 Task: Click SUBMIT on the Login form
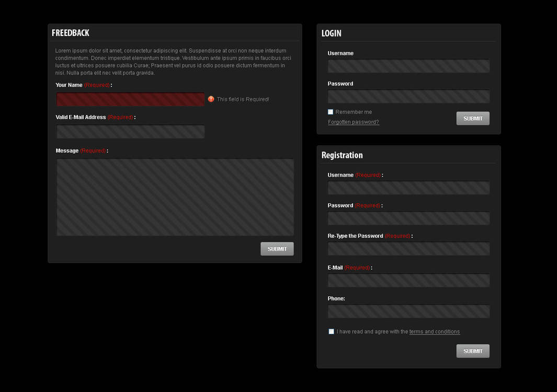[x=472, y=118]
